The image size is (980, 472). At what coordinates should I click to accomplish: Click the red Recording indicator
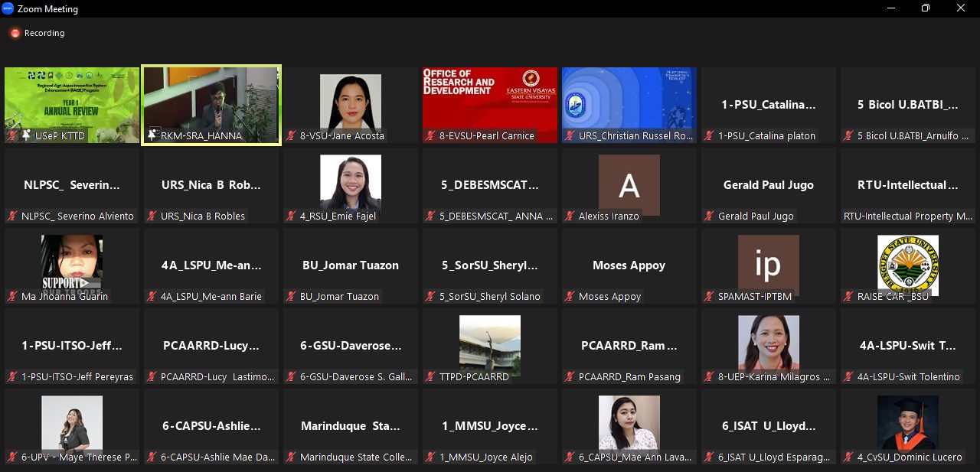[x=15, y=34]
